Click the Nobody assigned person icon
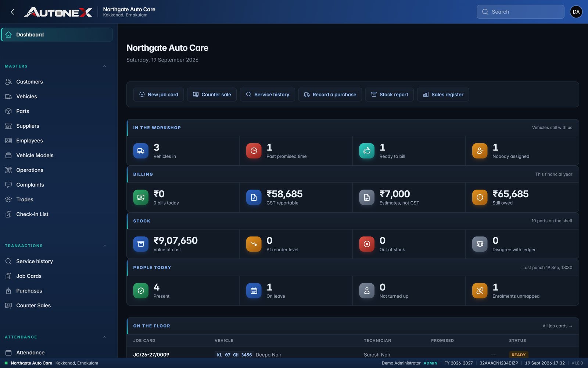 [480, 151]
